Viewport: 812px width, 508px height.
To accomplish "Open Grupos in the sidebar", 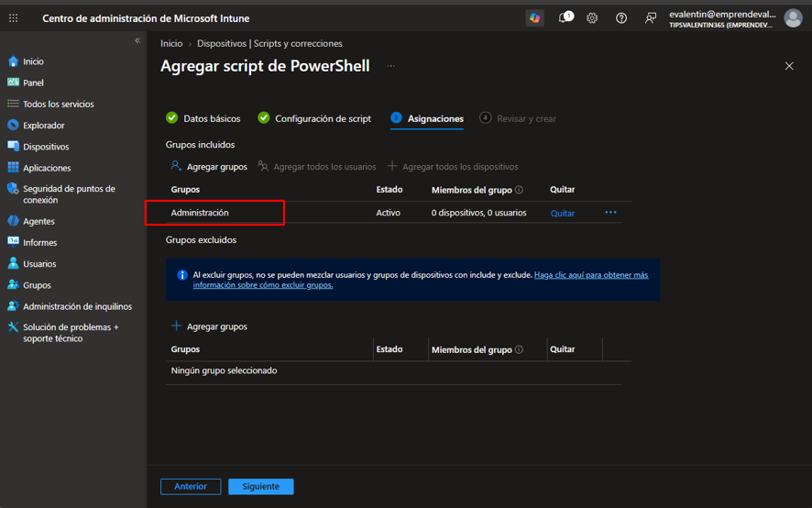I will [37, 284].
